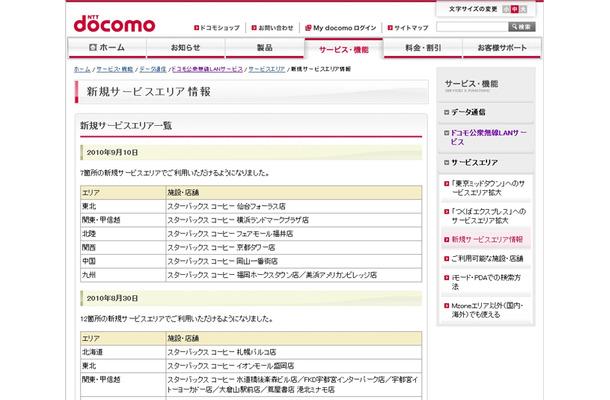Open ご利用可能な施設・店舗 in the sidebar
The height and width of the screenshot is (400, 610).
point(487,259)
